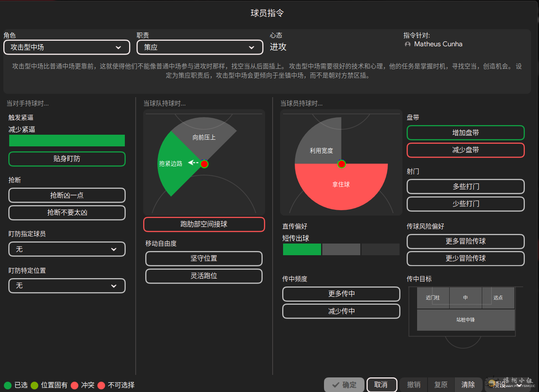
Task: Click the player icon beside Matheus Cunha
Action: 407,44
